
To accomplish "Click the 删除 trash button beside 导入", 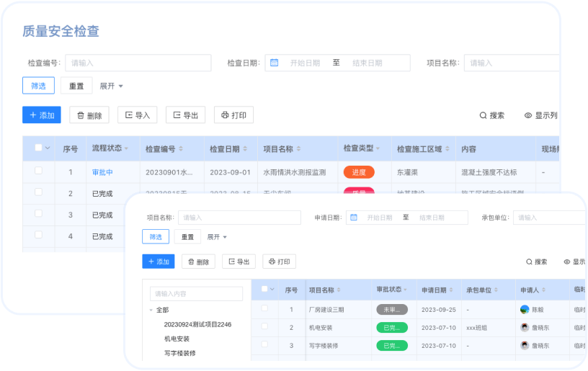I will [x=89, y=115].
